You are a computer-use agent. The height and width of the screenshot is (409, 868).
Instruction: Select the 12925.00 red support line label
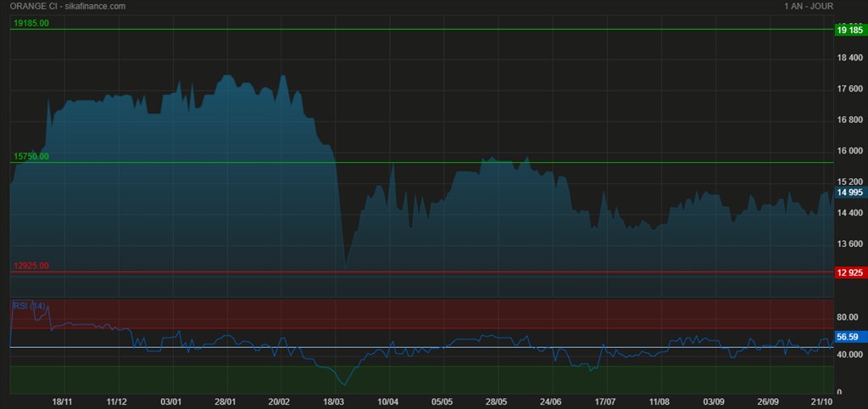coord(31,266)
